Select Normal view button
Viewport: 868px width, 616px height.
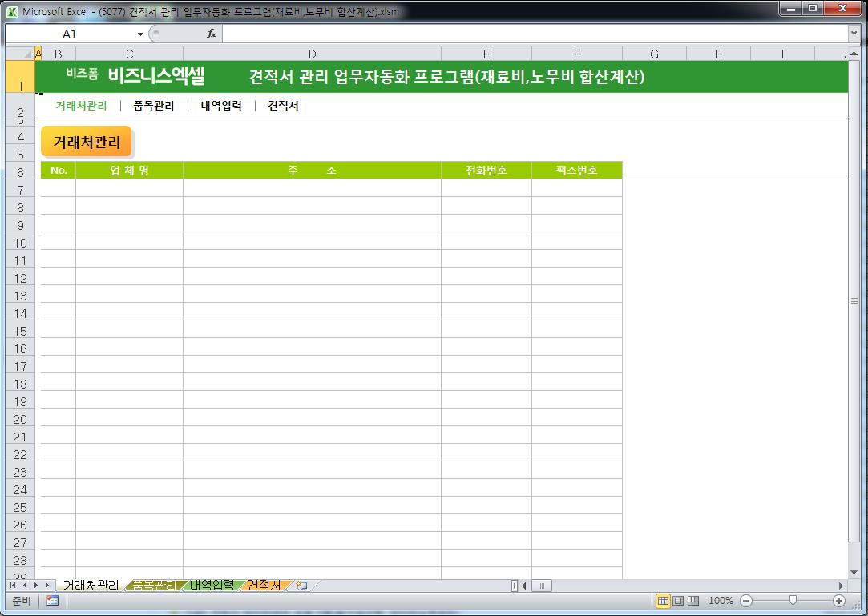[663, 601]
